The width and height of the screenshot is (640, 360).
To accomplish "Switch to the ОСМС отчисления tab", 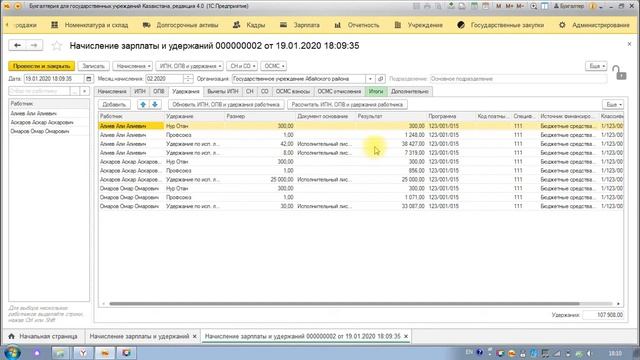I will point(339,91).
